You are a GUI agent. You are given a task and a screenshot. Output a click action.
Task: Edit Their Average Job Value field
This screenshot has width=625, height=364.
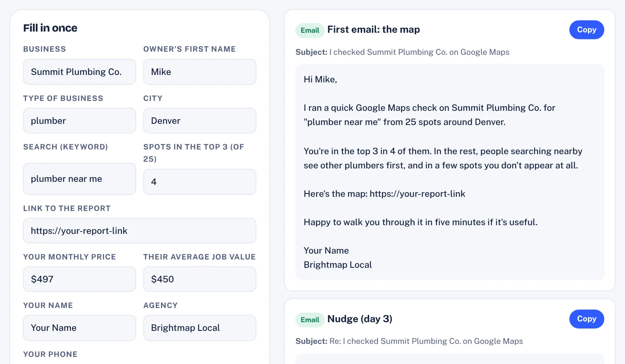(200, 279)
